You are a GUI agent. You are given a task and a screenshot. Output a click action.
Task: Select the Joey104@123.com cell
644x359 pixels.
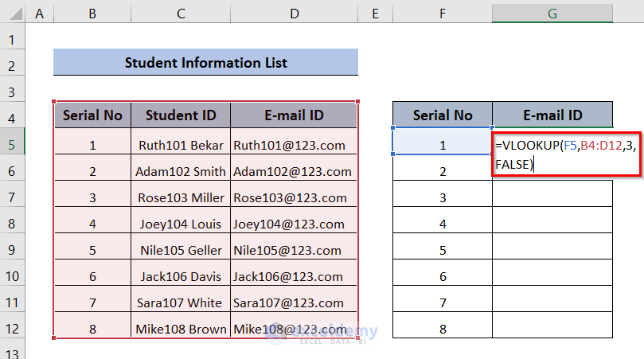coord(294,224)
